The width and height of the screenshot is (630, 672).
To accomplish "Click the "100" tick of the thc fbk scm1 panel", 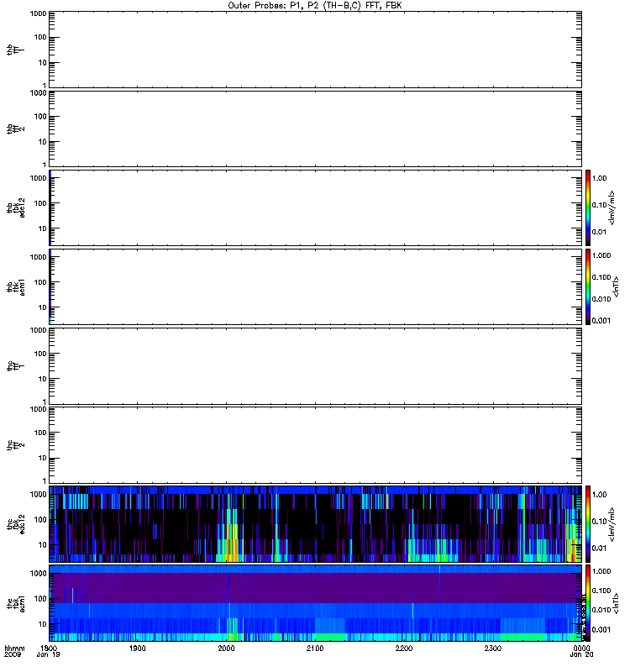I will [40, 599].
